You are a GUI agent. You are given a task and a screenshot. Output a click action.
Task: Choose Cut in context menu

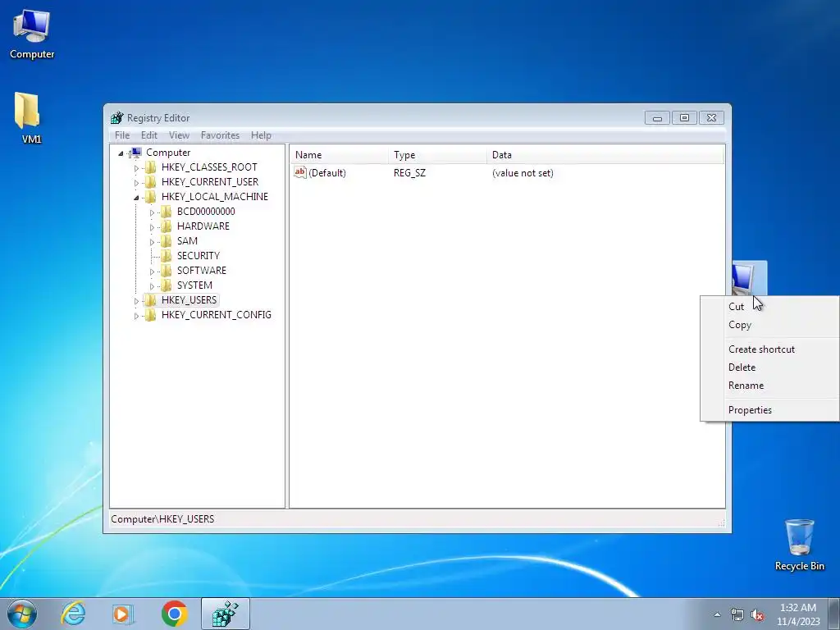[x=770, y=307]
